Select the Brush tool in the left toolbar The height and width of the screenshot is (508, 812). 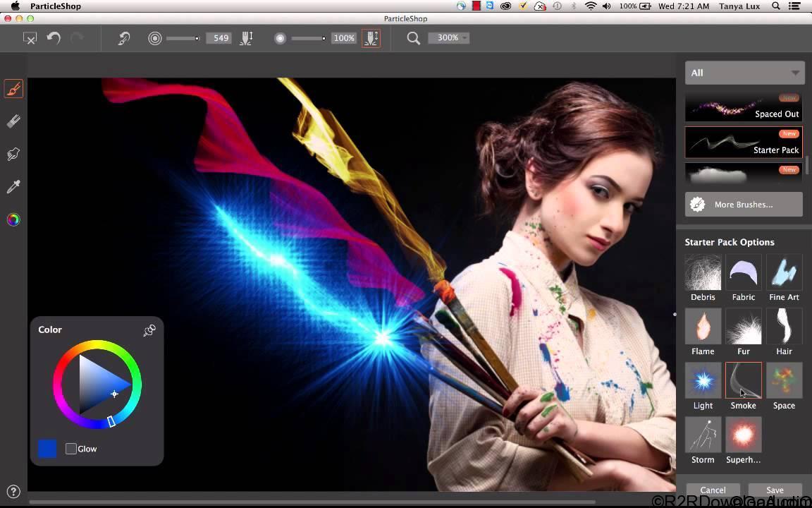tap(13, 88)
